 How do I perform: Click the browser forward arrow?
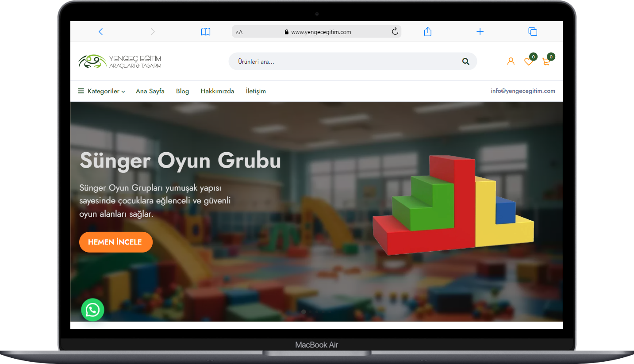click(153, 32)
